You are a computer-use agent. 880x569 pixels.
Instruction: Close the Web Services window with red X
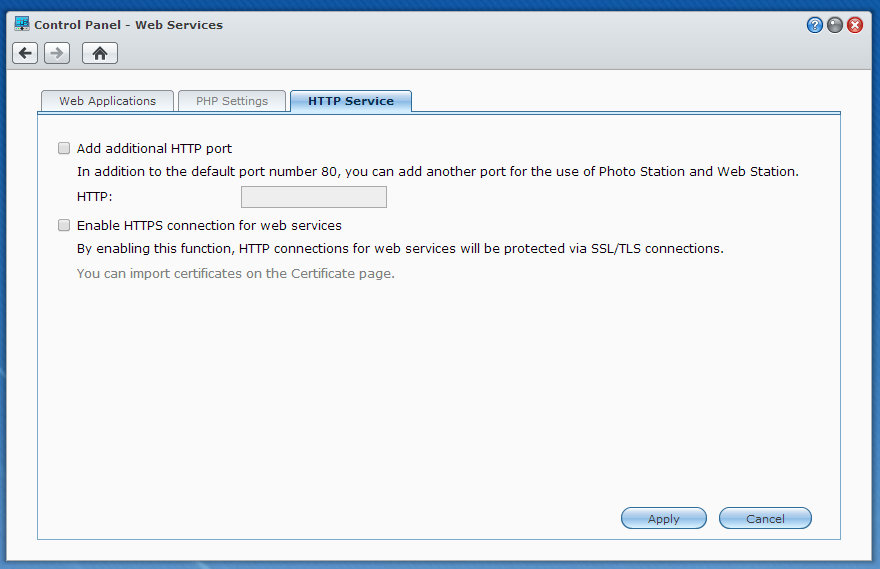click(x=855, y=25)
